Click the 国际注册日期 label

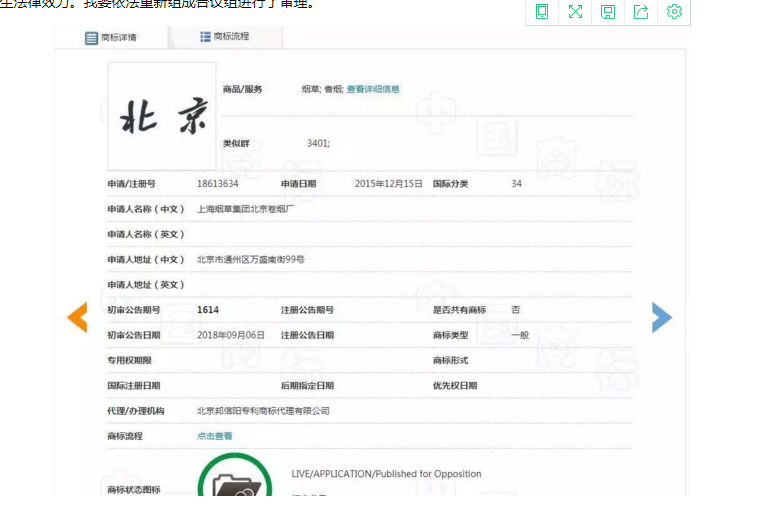(x=134, y=386)
